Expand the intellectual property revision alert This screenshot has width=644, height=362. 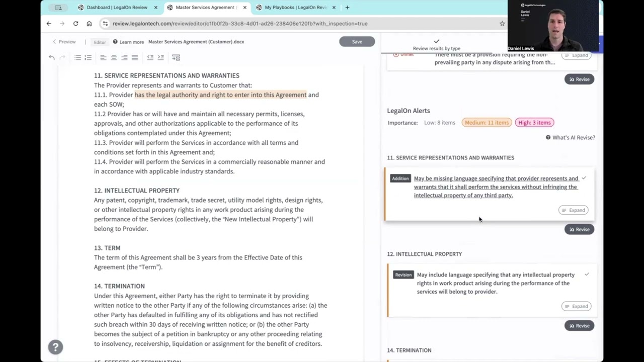[576, 306]
